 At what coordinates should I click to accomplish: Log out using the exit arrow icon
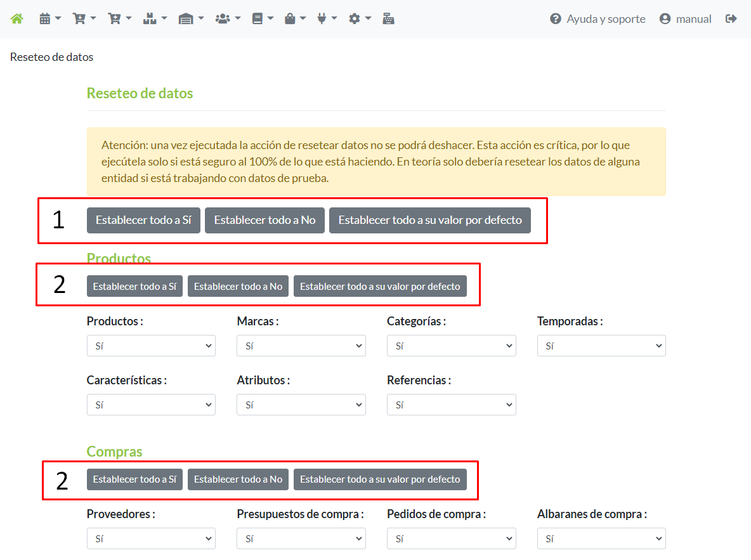[x=731, y=19]
